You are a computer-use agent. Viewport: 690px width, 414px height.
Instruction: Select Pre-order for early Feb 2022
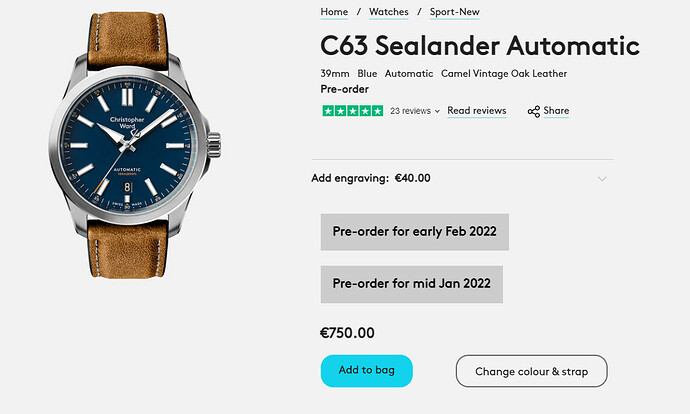(x=415, y=232)
